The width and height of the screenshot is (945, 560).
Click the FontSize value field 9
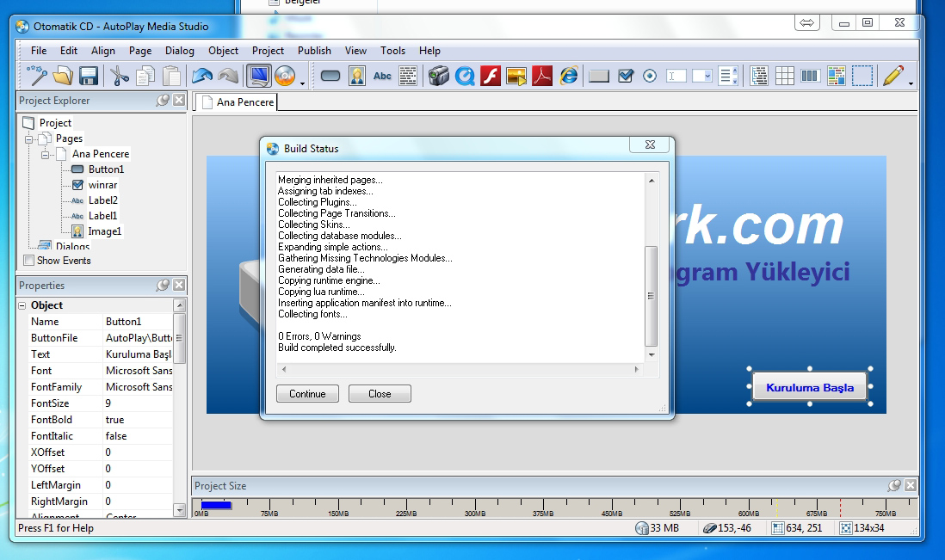pos(138,403)
